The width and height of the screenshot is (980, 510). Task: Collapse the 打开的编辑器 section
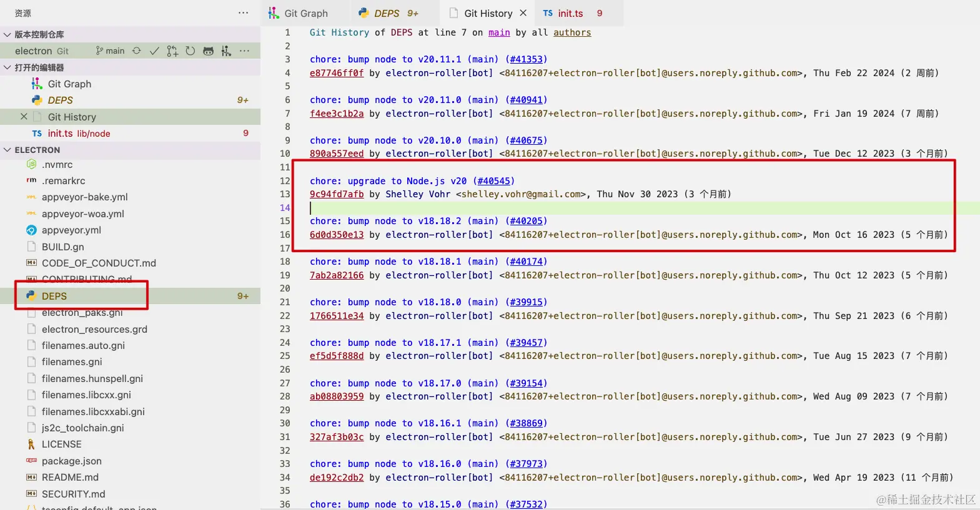click(x=7, y=67)
